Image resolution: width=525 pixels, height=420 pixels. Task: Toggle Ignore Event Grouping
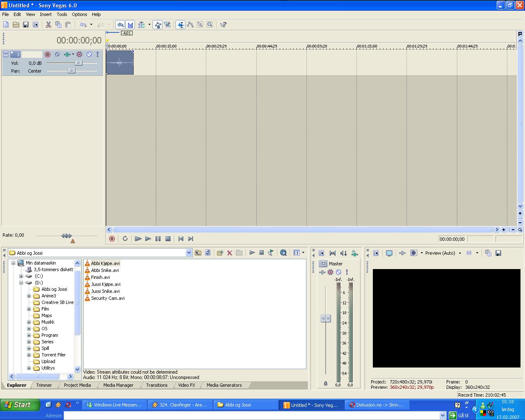point(168,25)
